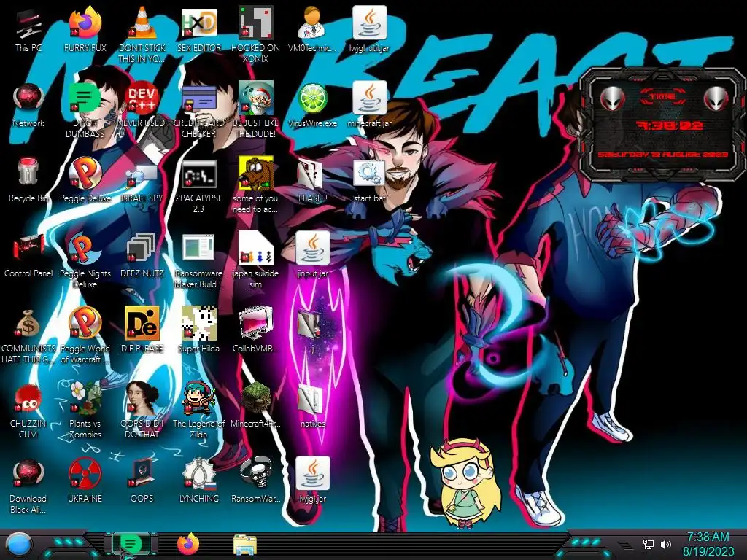This screenshot has height=560, width=747.
Task: Open the RansomWar... skull icon
Action: pyautogui.click(x=255, y=481)
